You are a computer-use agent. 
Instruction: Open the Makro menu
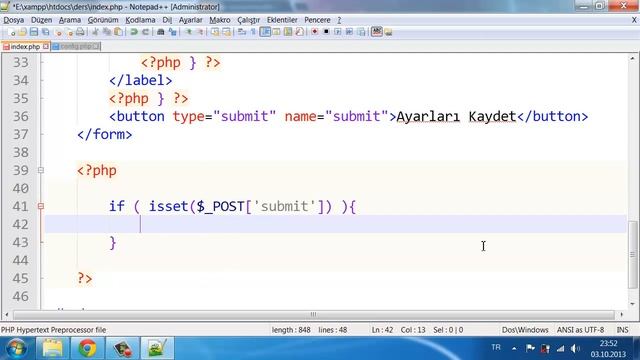[220, 20]
